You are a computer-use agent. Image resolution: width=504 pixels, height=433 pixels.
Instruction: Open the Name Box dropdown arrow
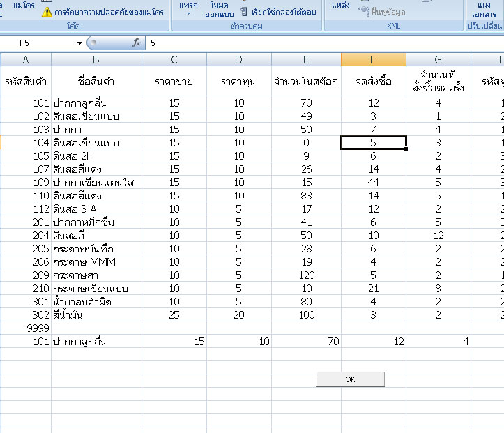[79, 43]
